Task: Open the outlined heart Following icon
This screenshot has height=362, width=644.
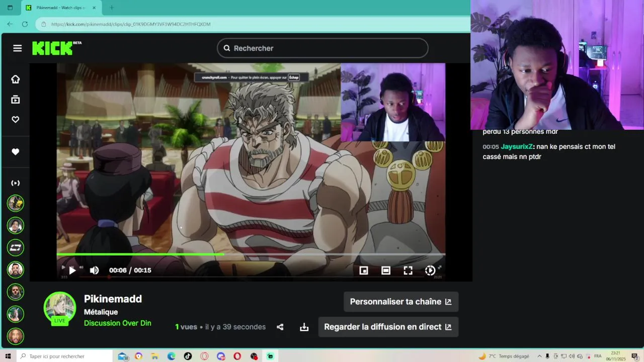Action: pos(16,120)
